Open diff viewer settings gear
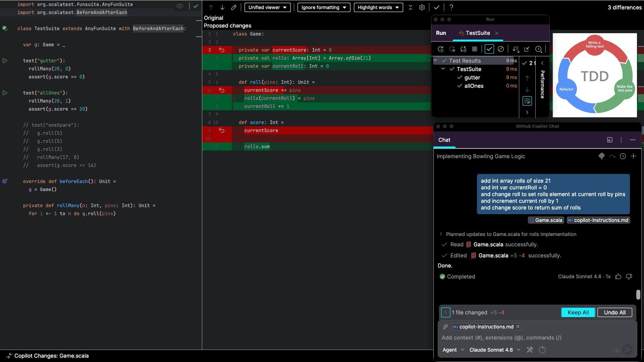This screenshot has height=362, width=644. 422,7
